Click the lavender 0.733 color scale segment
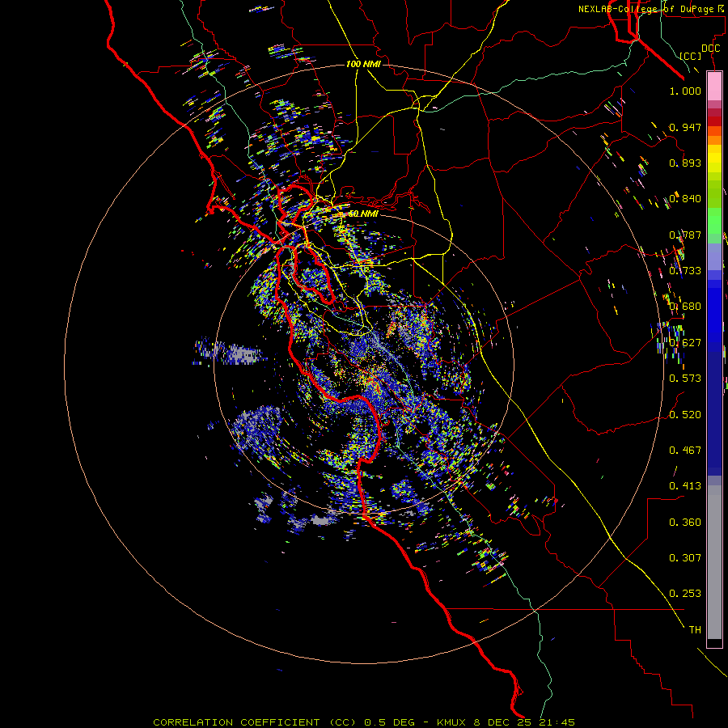This screenshot has height=728, width=728. pos(714,256)
